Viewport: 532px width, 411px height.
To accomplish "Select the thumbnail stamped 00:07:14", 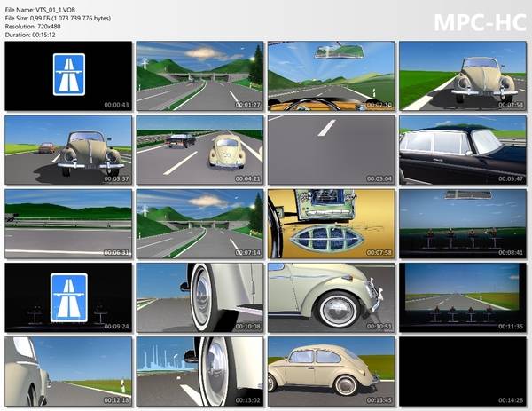I will (x=199, y=224).
